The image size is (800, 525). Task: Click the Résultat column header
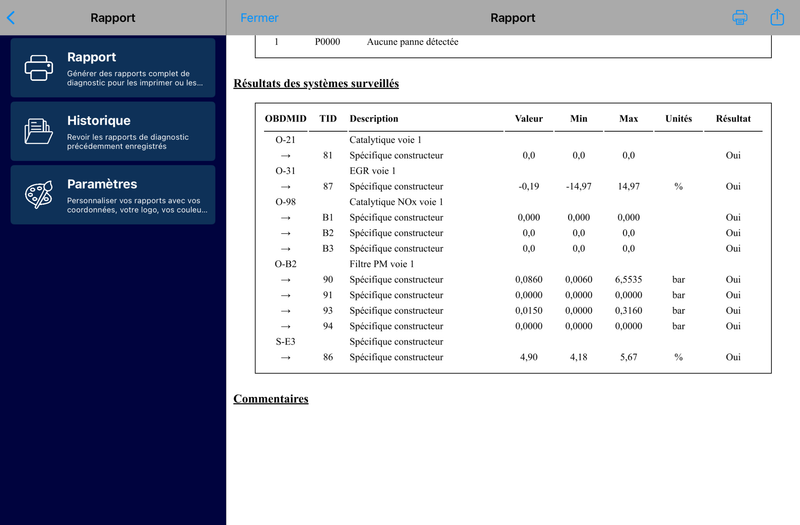tap(733, 118)
